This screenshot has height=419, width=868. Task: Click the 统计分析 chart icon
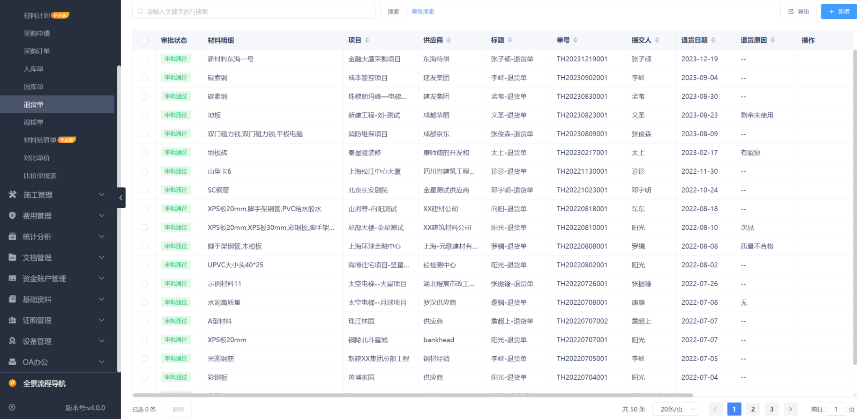click(x=13, y=236)
